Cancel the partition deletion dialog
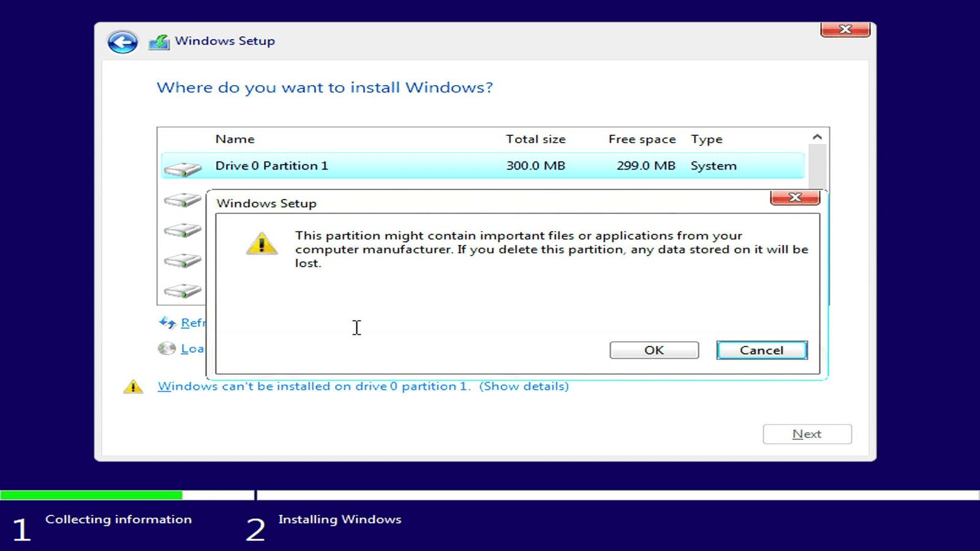The width and height of the screenshot is (980, 551). pyautogui.click(x=762, y=350)
